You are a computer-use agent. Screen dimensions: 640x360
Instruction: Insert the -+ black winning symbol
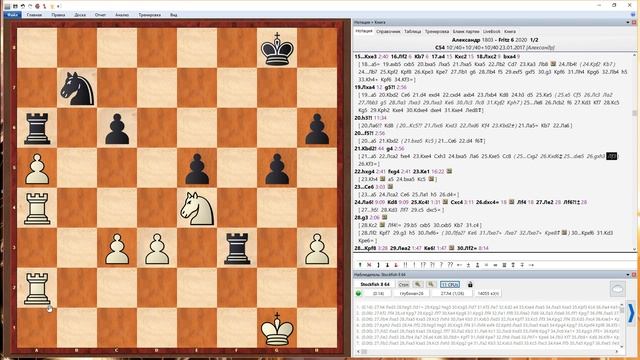click(x=531, y=265)
